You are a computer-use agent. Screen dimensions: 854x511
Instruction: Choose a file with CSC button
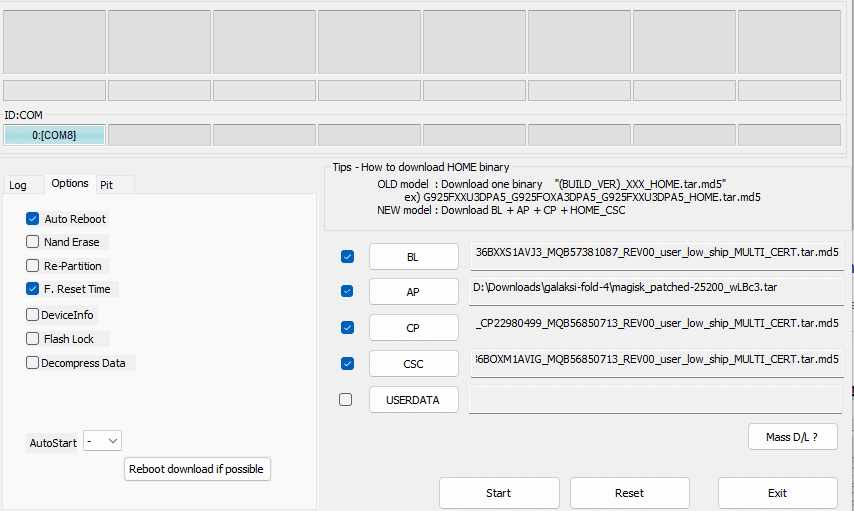pyautogui.click(x=413, y=364)
